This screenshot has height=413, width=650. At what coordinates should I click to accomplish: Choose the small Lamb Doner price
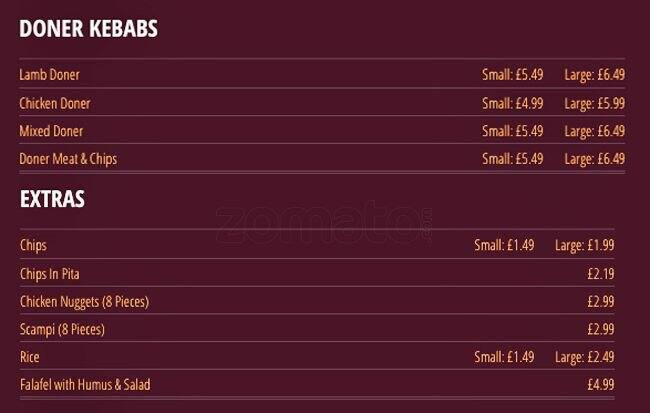pos(512,75)
